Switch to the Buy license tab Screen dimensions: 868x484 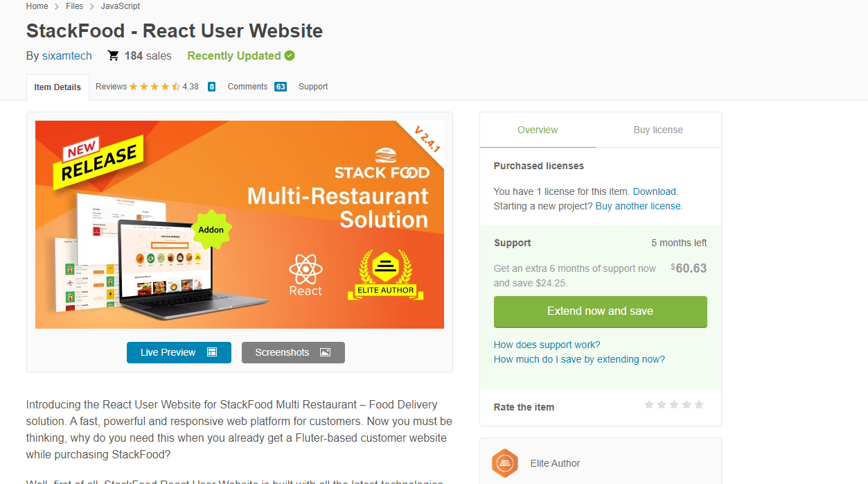(658, 130)
